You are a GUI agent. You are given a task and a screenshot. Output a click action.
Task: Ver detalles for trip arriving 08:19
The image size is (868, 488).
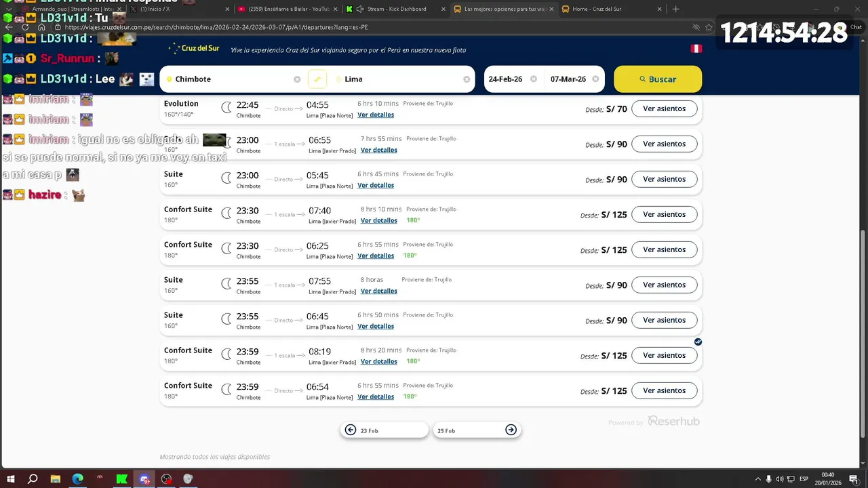tap(379, 362)
